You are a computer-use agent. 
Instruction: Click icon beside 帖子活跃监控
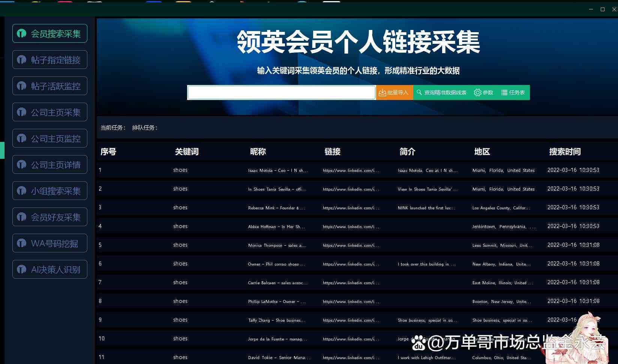(x=21, y=86)
